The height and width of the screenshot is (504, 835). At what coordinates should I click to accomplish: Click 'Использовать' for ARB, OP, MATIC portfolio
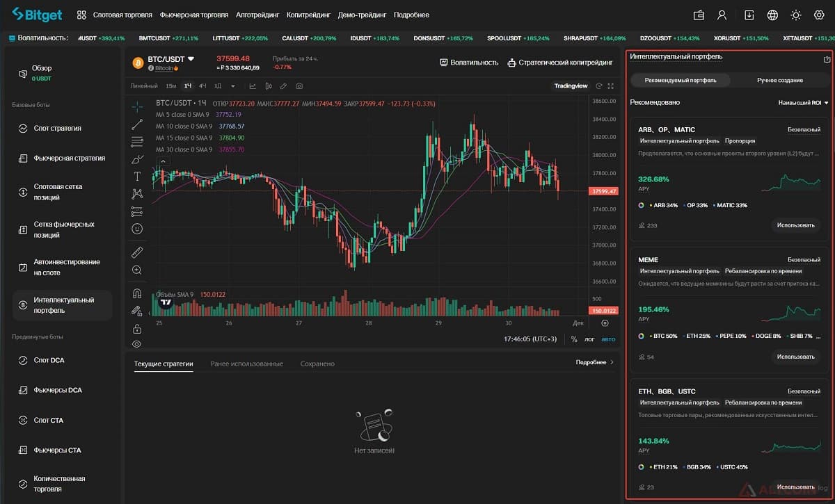click(x=795, y=225)
